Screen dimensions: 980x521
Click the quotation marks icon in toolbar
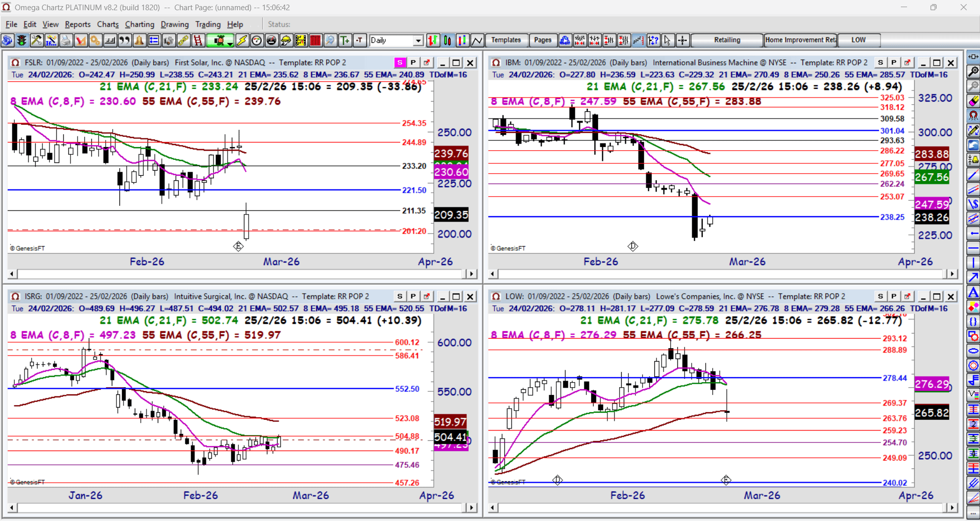click(x=125, y=40)
